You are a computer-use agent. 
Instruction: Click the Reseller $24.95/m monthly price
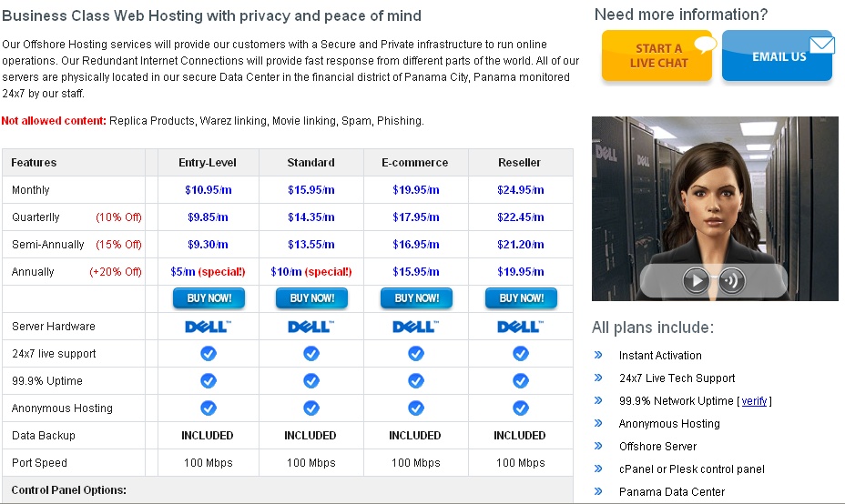point(520,190)
